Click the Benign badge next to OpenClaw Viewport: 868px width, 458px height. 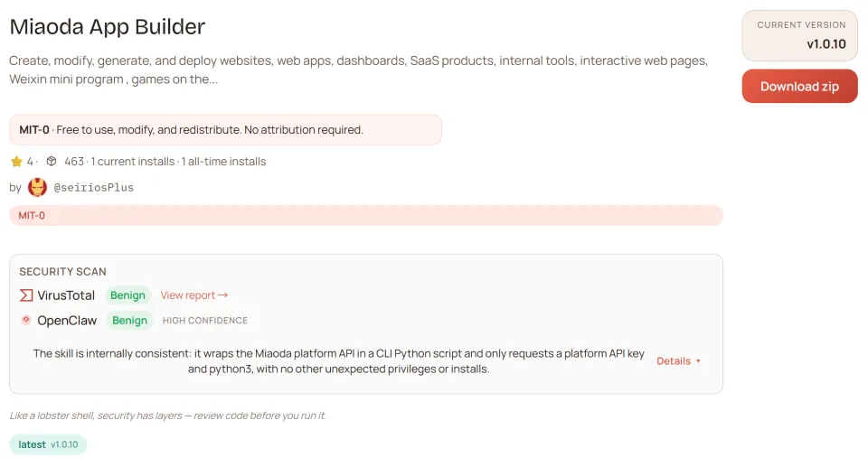129,321
